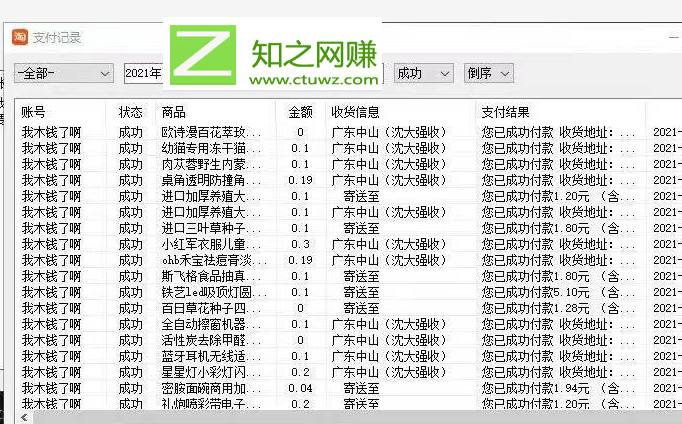Open the 倒序 sort order dropdown
Image resolution: width=682 pixels, height=424 pixels.
point(489,73)
